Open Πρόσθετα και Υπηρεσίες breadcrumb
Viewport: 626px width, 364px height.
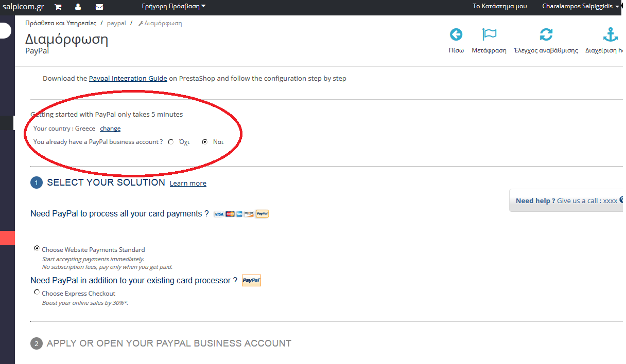tap(61, 23)
